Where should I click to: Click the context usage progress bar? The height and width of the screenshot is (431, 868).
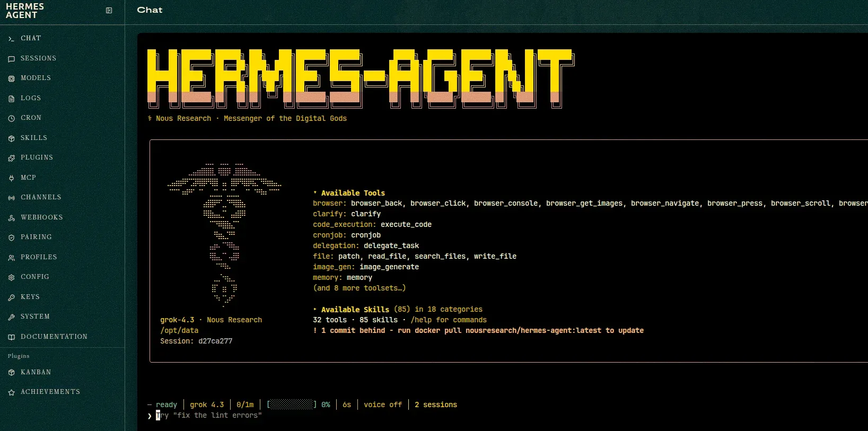point(292,405)
